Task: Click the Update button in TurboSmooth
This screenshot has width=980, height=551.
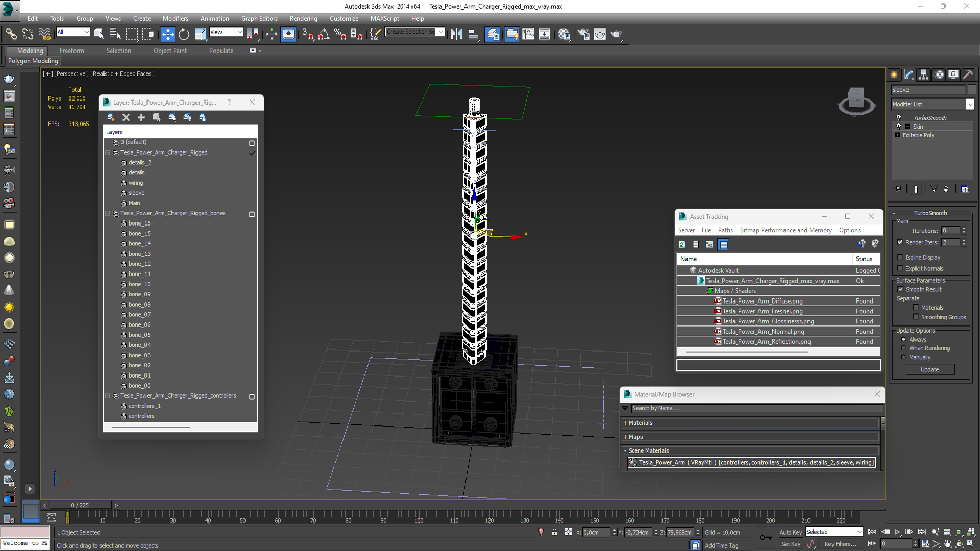Action: tap(929, 369)
